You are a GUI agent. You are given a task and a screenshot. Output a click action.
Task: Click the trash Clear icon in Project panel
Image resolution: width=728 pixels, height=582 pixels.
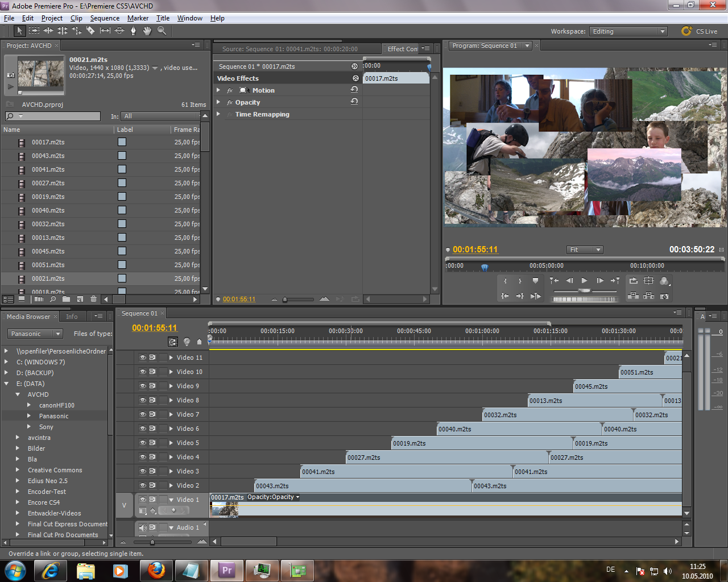click(94, 299)
